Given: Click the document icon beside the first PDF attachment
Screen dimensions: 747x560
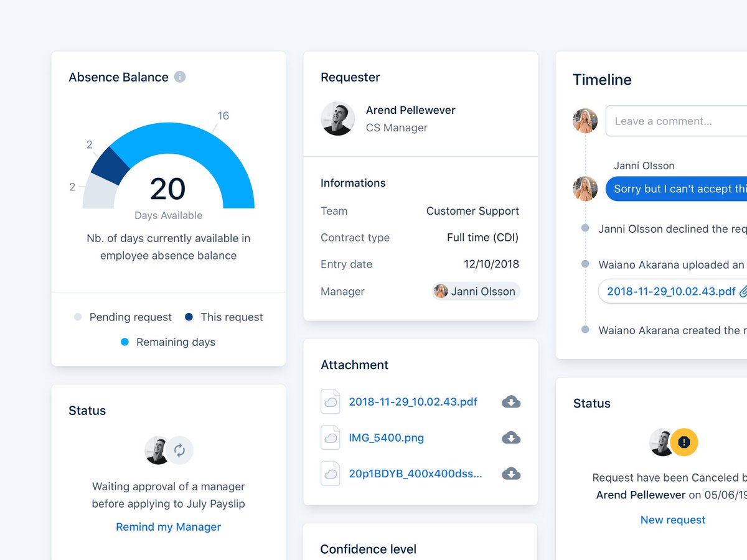Looking at the screenshot, I should pyautogui.click(x=331, y=401).
